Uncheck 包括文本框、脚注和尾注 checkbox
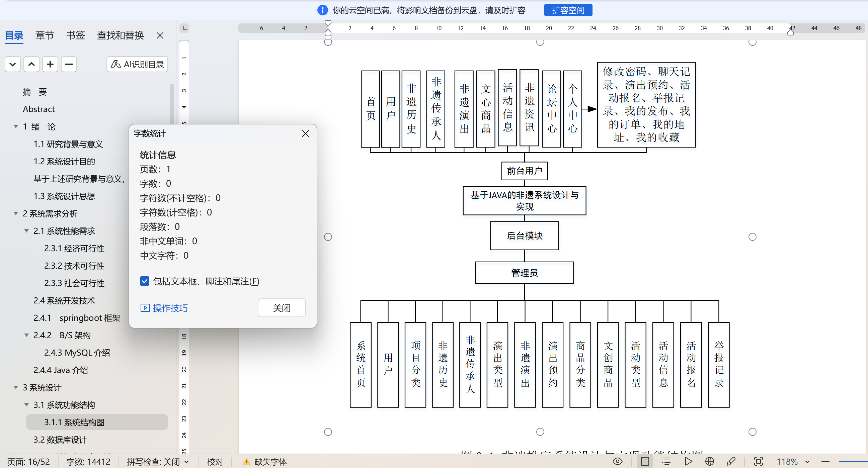The height and width of the screenshot is (468, 868). (145, 281)
